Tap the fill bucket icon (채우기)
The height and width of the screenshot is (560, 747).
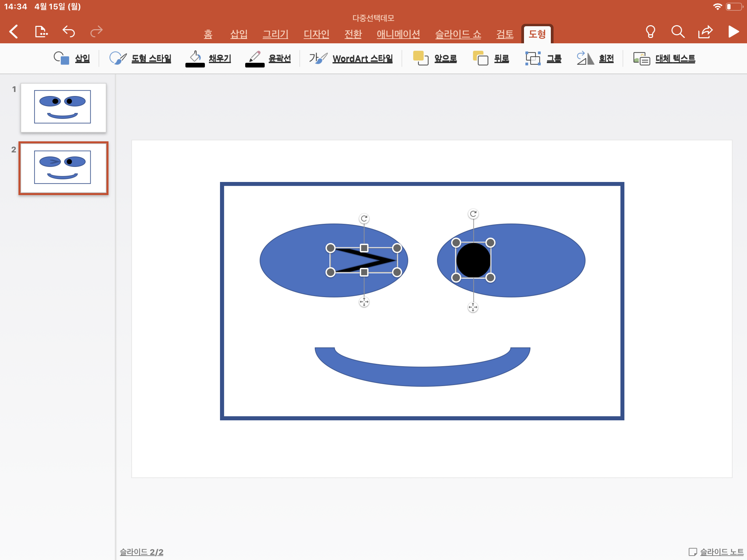[195, 56]
